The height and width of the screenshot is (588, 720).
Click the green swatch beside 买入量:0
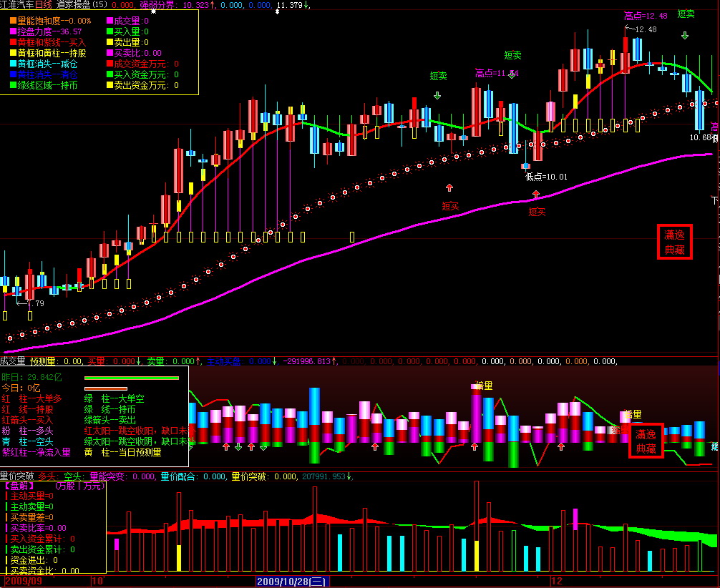(x=110, y=31)
